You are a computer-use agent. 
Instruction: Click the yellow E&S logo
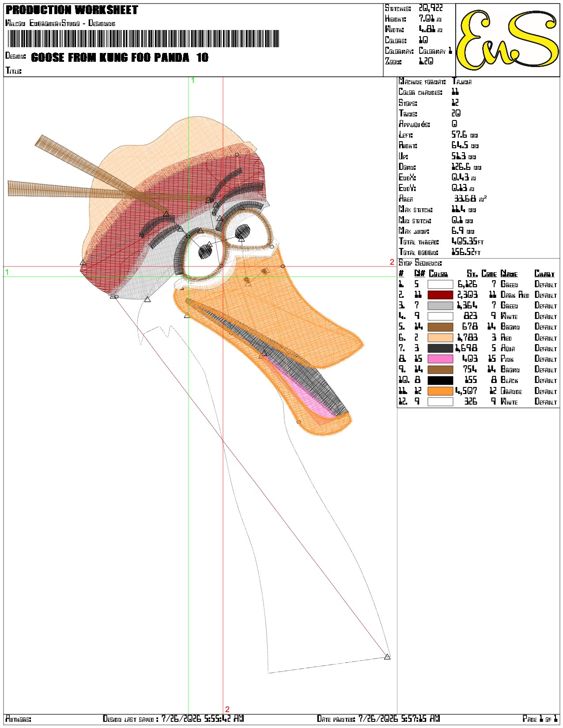[508, 40]
